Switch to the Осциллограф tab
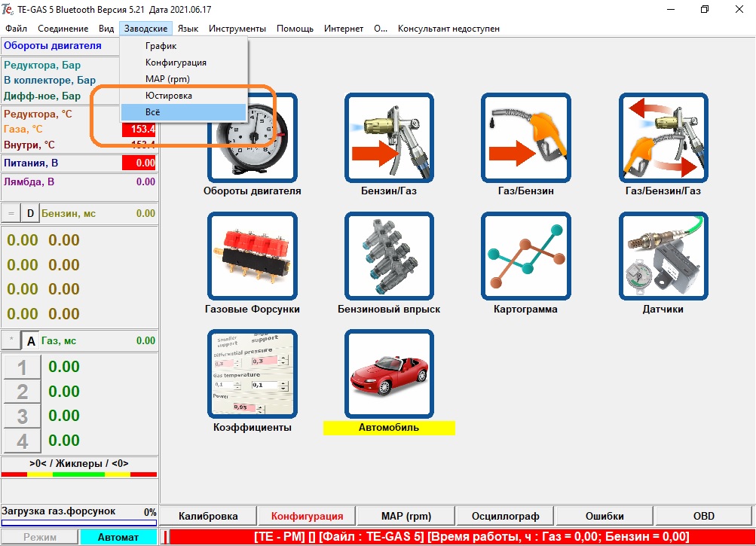The height and width of the screenshot is (546, 756). tap(505, 516)
